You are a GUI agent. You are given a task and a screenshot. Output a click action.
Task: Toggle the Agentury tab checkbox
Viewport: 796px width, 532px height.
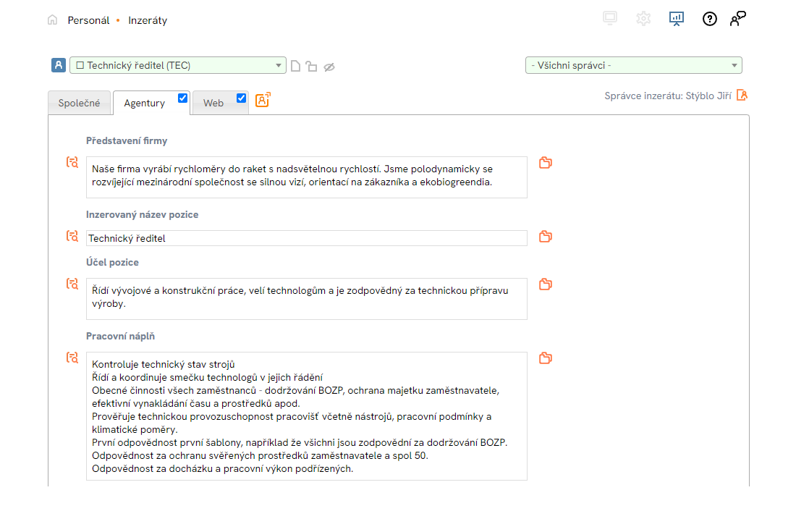point(183,98)
